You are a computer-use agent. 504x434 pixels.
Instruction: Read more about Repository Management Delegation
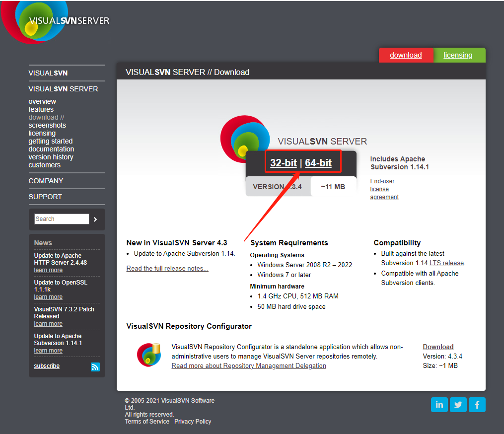click(249, 366)
